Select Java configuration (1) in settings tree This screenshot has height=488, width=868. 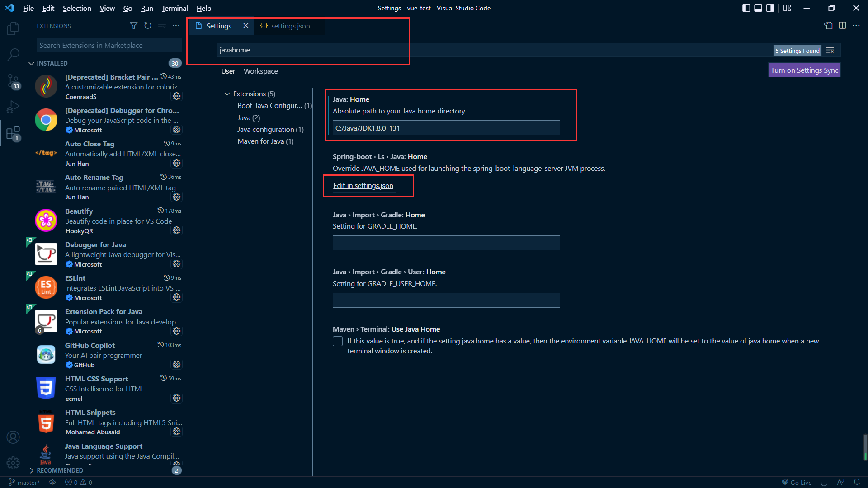click(270, 130)
